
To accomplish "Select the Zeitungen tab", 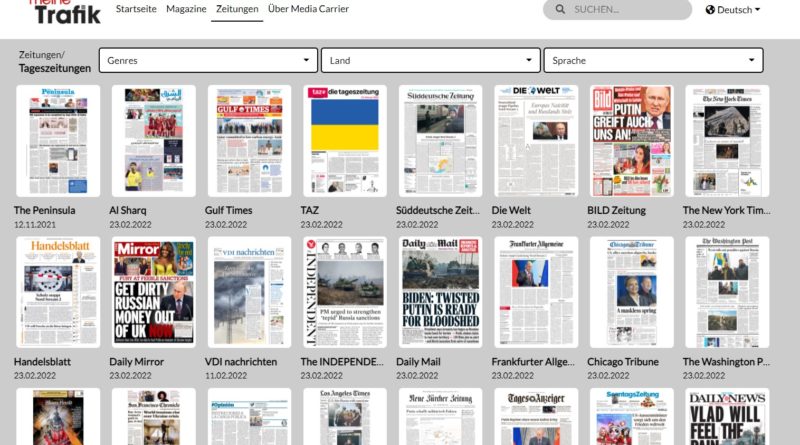I will coord(237,9).
